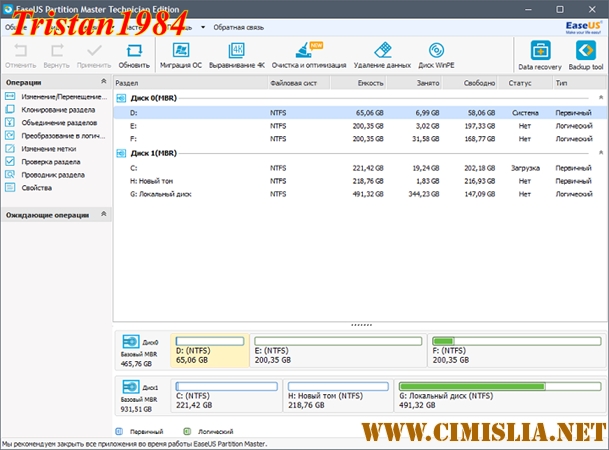Open the Миграция ОС tool
This screenshot has height=450, width=609.
pyautogui.click(x=180, y=54)
